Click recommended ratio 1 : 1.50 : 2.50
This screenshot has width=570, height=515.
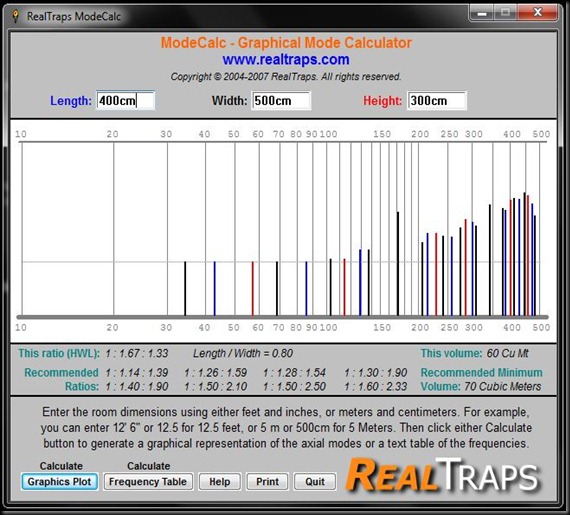click(x=294, y=386)
